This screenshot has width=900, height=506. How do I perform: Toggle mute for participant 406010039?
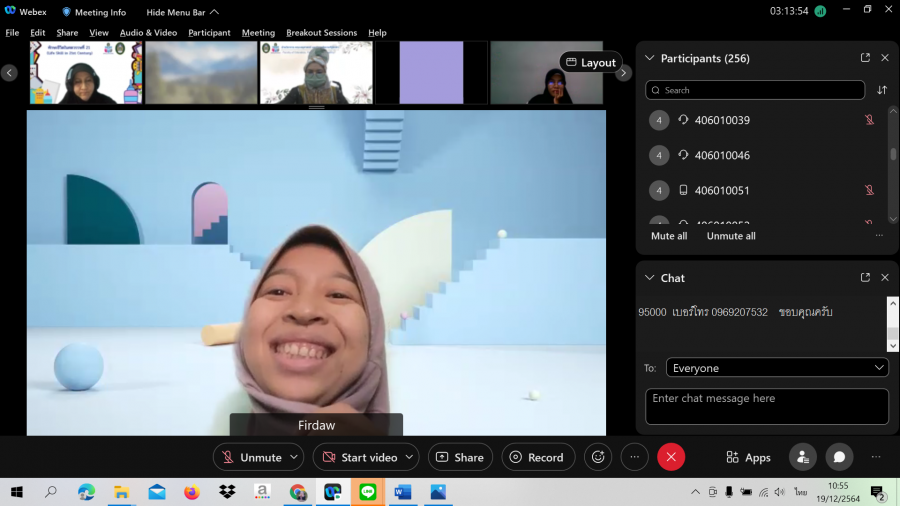click(x=869, y=120)
